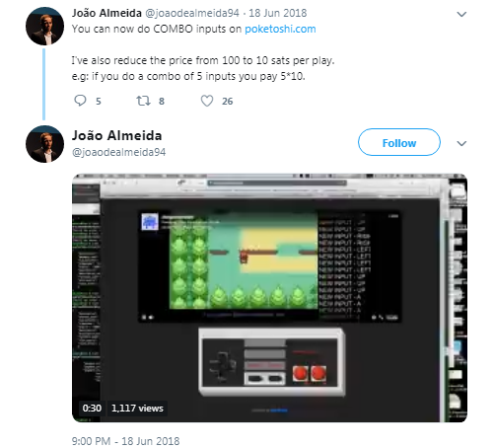Viewport: 494px width, 448px height.
Task: Open the @joaodealmeida94 handle in top tweet
Action: [192, 13]
